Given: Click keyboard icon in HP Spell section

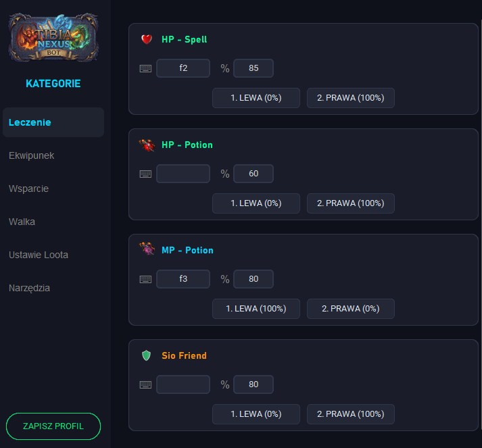Looking at the screenshot, I should [145, 68].
